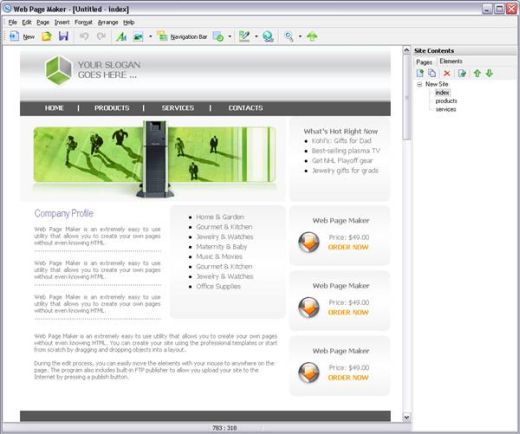Click the Kohl's: Gifts for Dad item
Viewport: 520px width, 434px height.
341,141
